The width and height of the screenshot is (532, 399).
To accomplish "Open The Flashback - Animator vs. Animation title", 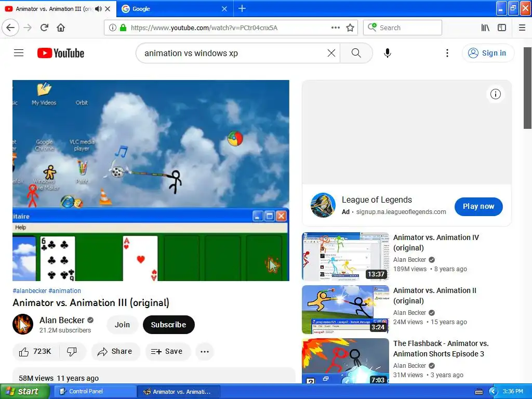I will coord(441,349).
